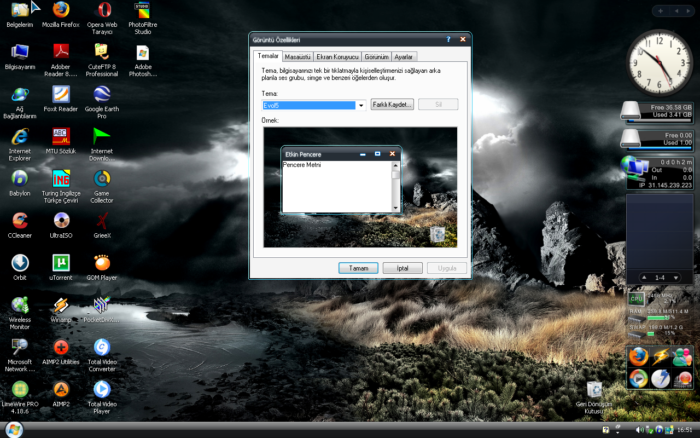
Task: Click sidebar add gadget plus button
Action: tap(661, 11)
